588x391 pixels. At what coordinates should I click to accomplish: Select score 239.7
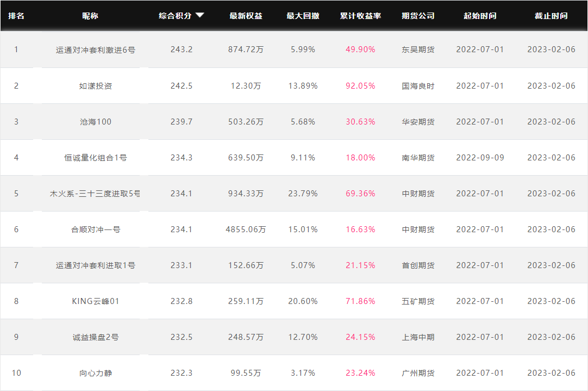point(182,122)
